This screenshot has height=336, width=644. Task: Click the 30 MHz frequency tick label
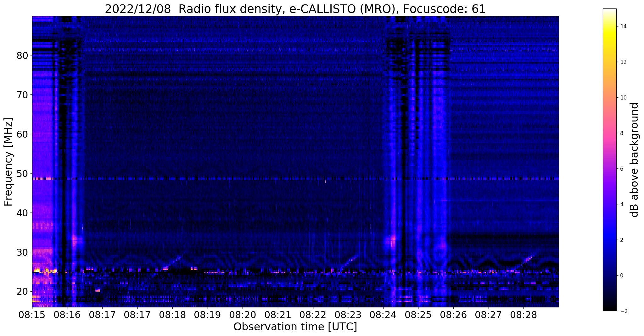[x=23, y=252]
